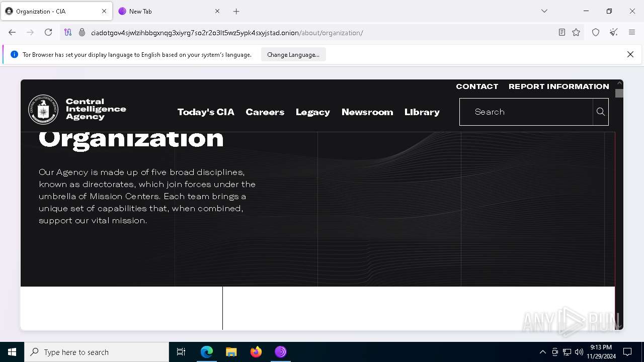The width and height of the screenshot is (644, 362).
Task: Click the search magnifier button
Action: 601,112
